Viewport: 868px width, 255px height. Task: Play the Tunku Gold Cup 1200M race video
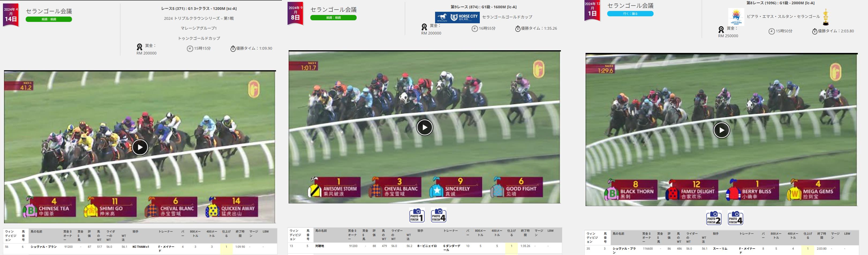click(x=140, y=147)
